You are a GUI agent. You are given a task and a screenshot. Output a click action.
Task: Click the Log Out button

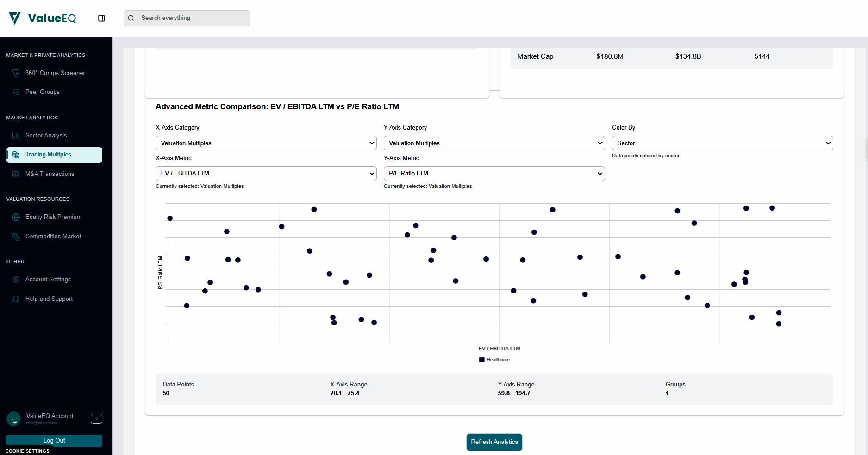(54, 441)
